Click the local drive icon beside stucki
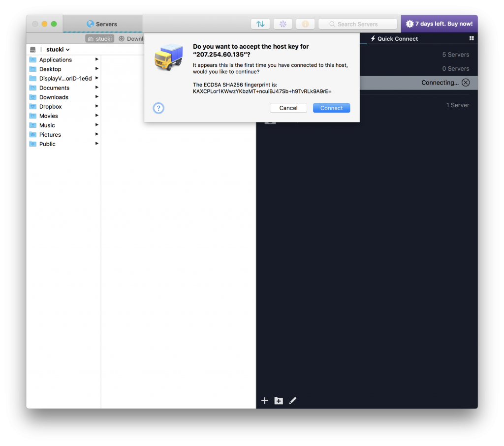The width and height of the screenshot is (504, 446). 33,50
